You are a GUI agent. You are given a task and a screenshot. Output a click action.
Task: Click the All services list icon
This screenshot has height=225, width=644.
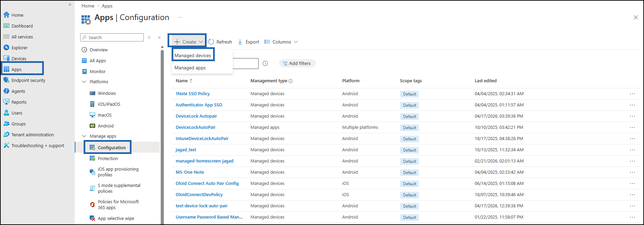coord(6,37)
